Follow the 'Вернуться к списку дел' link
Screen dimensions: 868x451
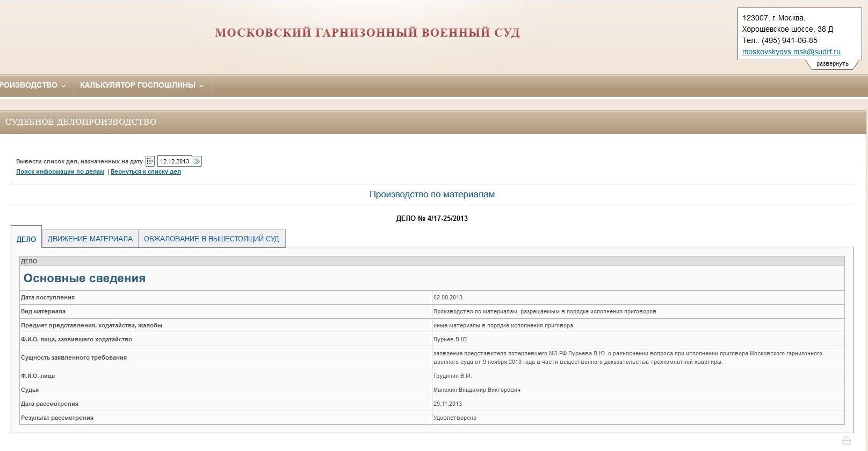point(146,172)
